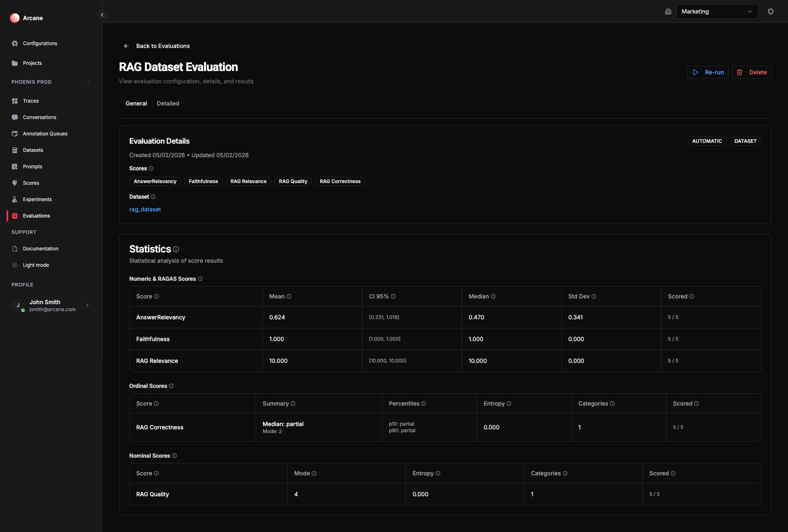Viewport: 788px width, 532px height.
Task: Switch to Light mode
Action: click(15, 265)
